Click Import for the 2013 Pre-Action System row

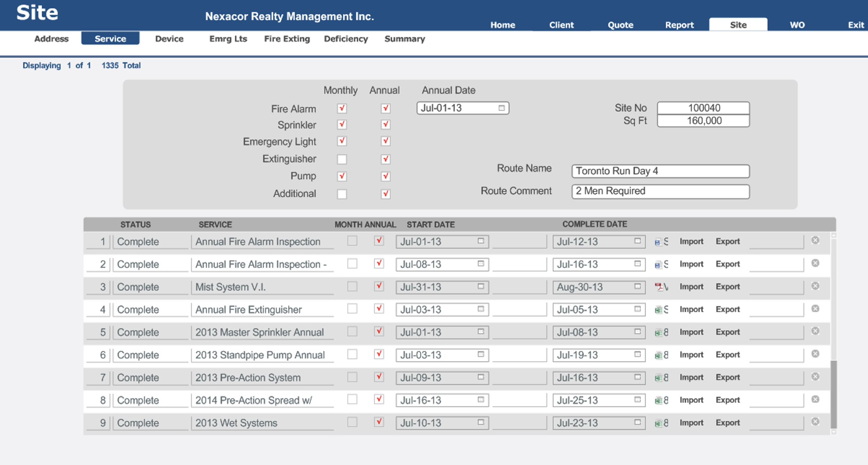[691, 377]
